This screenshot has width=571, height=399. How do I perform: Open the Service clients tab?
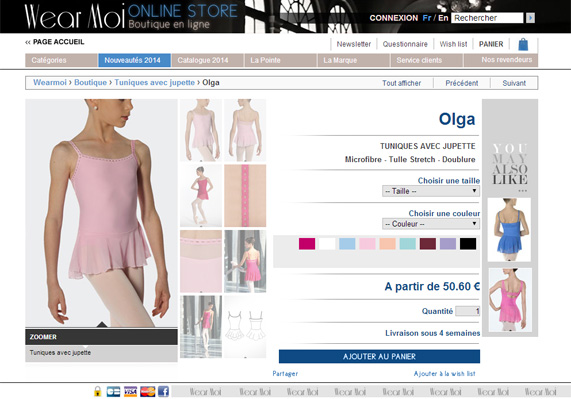pyautogui.click(x=427, y=60)
